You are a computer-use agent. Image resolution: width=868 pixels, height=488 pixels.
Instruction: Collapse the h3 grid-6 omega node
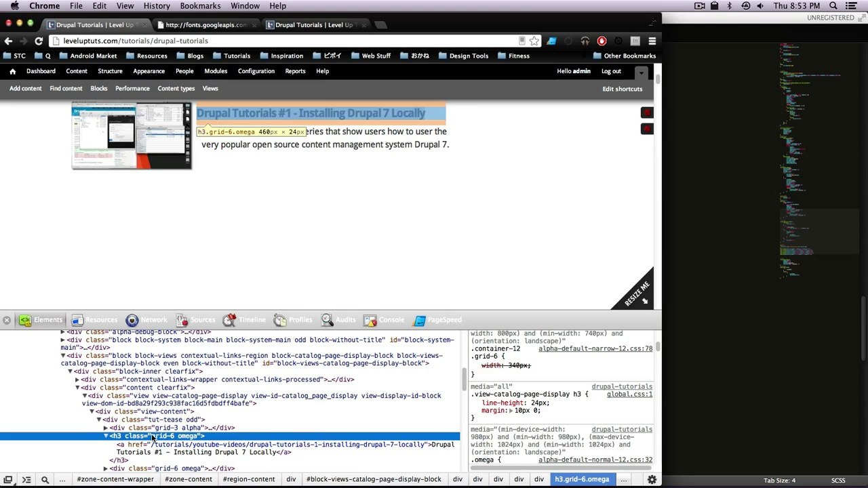[106, 436]
